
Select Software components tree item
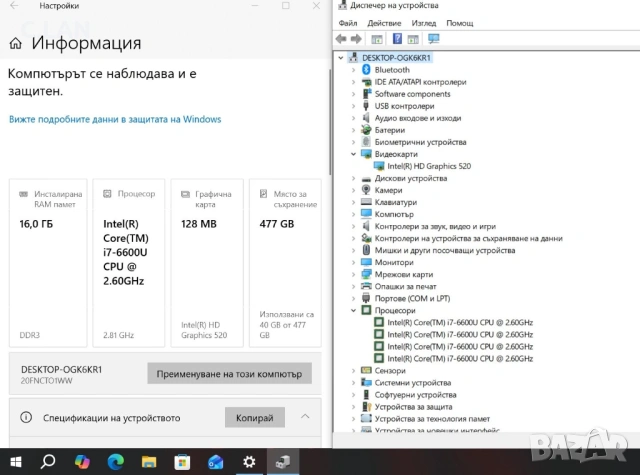tap(412, 94)
